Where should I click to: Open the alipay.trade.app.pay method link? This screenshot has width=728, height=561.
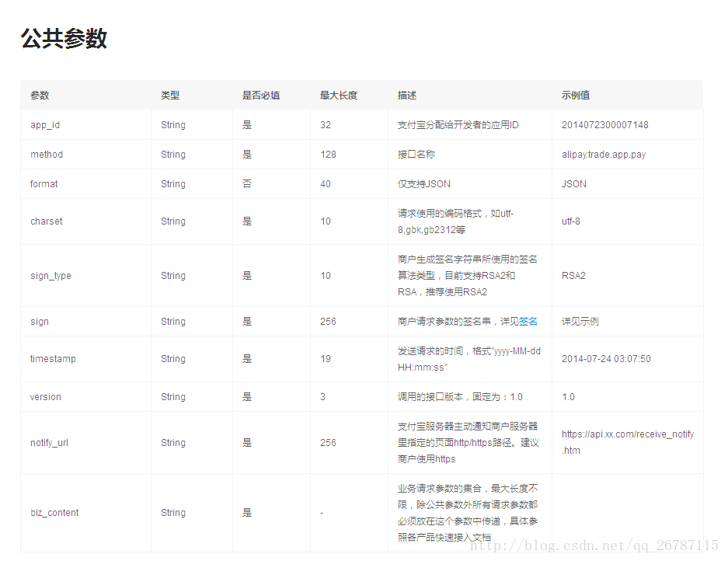605,155
